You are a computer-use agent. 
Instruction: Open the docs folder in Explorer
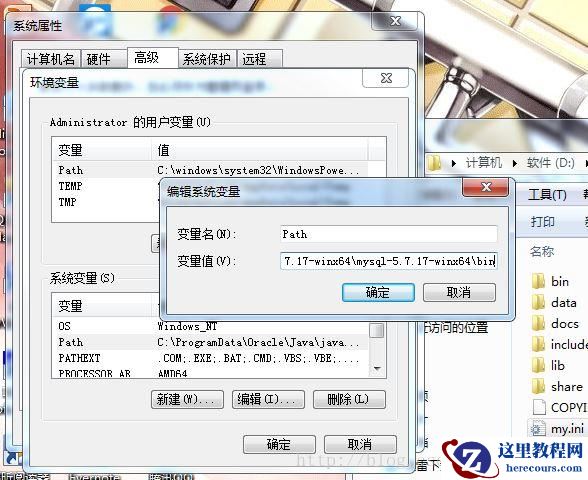pos(555,323)
